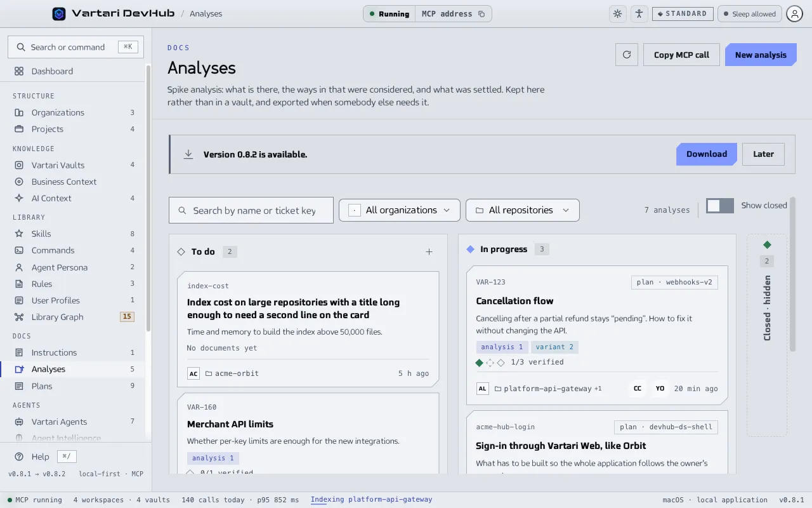This screenshot has width=812, height=508.
Task: Open Commands in the sidebar
Action: click(x=73, y=250)
